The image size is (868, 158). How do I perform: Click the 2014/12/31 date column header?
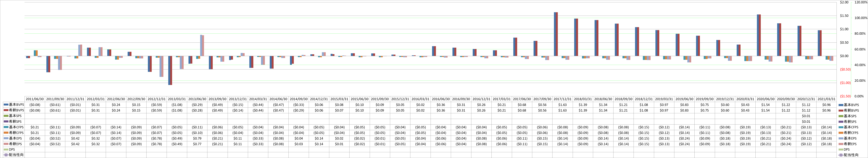(x=319, y=99)
